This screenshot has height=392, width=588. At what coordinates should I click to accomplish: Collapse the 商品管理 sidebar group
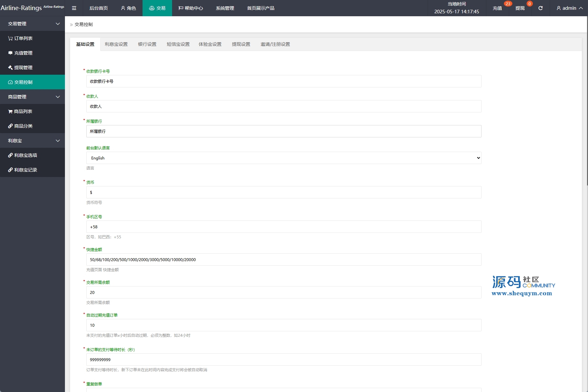coord(32,97)
